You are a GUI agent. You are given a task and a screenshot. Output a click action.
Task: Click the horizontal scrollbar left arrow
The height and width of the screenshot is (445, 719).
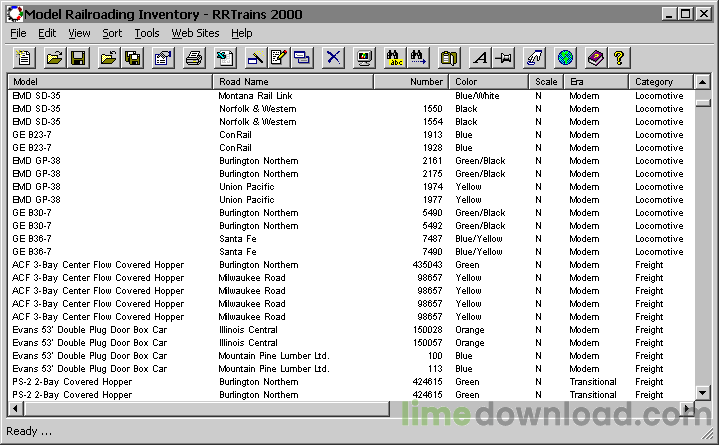pos(15,408)
